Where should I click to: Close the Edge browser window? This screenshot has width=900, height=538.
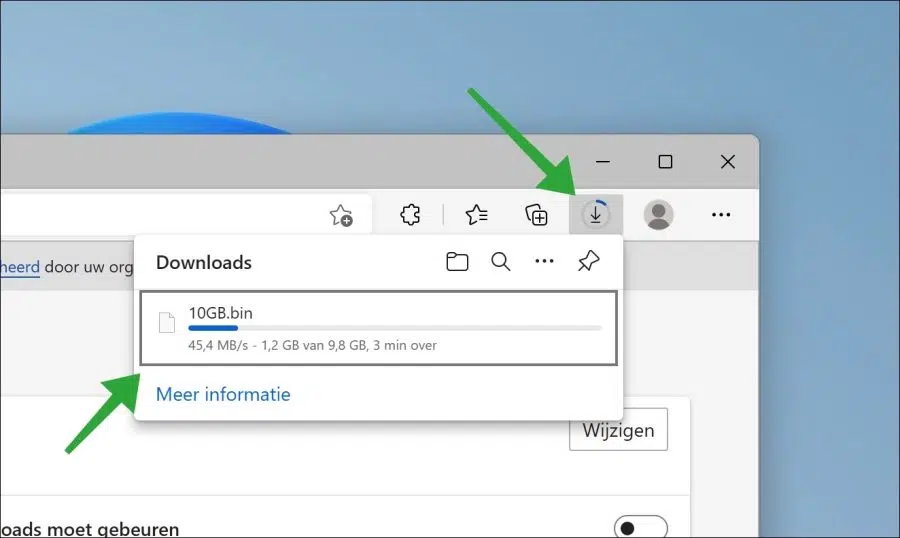728,162
